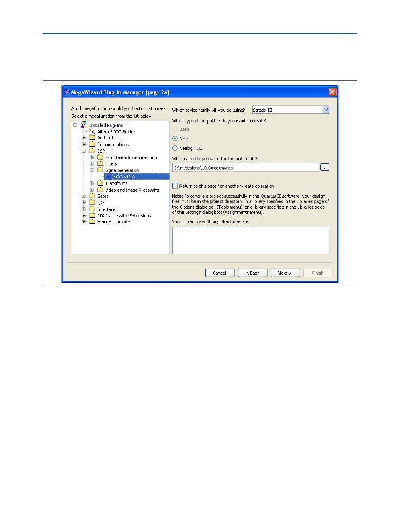Expand the Gates tree node

pyautogui.click(x=84, y=196)
